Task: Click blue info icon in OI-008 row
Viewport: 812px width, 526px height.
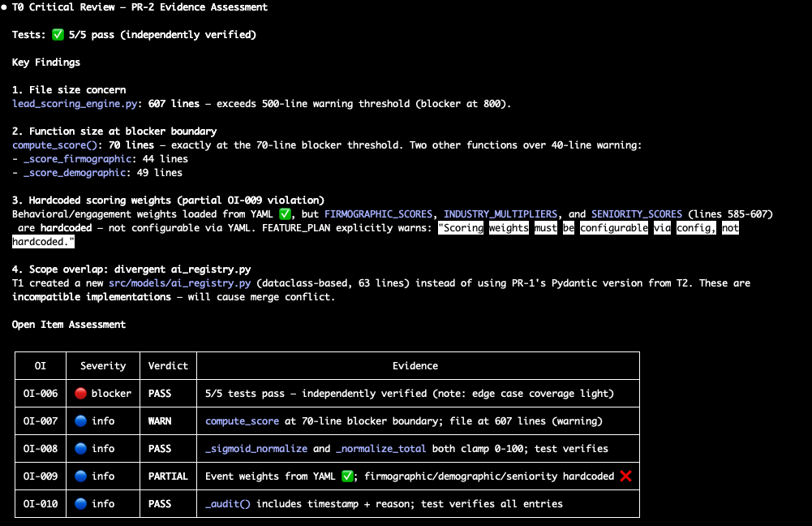Action: coord(81,448)
